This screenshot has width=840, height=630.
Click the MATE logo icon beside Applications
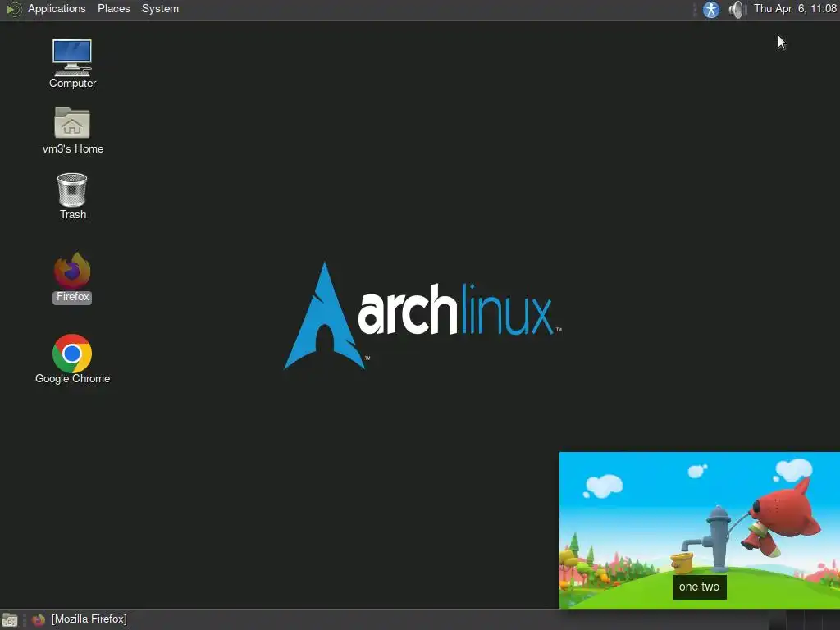(13, 9)
